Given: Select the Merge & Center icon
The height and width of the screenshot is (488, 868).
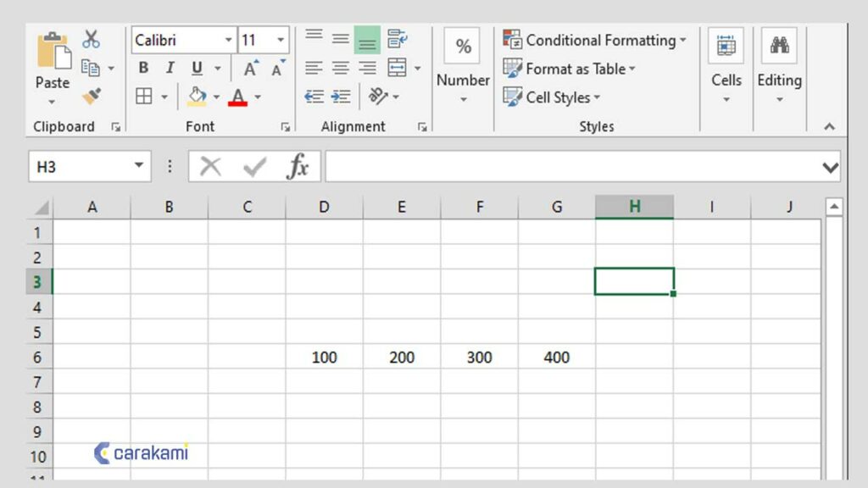Looking at the screenshot, I should click(397, 67).
